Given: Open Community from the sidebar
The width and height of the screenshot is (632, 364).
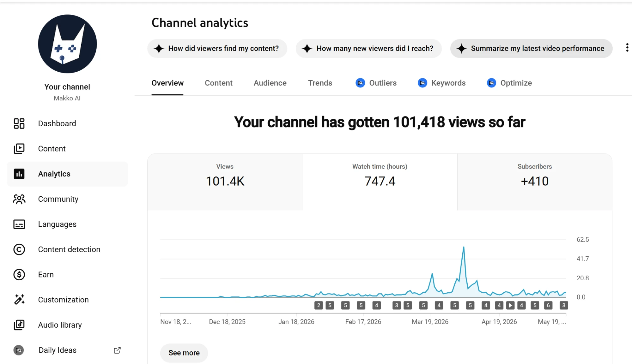Looking at the screenshot, I should pos(67,199).
